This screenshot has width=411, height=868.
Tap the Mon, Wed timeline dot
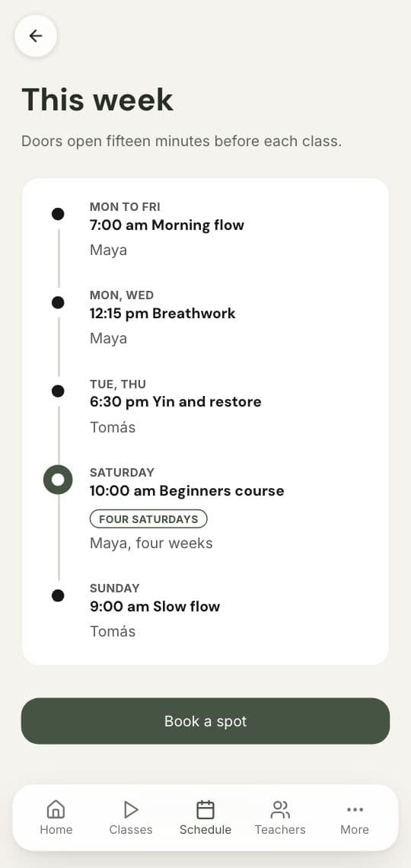tap(58, 303)
